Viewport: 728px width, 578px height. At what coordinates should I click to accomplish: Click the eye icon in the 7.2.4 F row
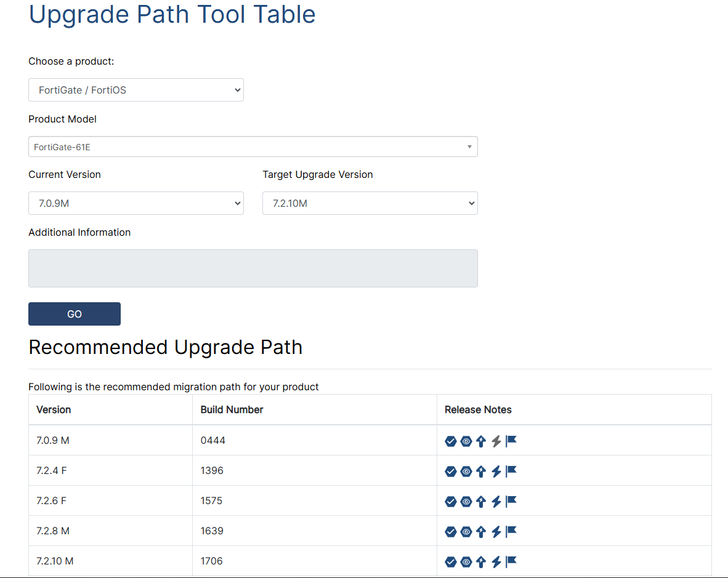[x=466, y=472]
